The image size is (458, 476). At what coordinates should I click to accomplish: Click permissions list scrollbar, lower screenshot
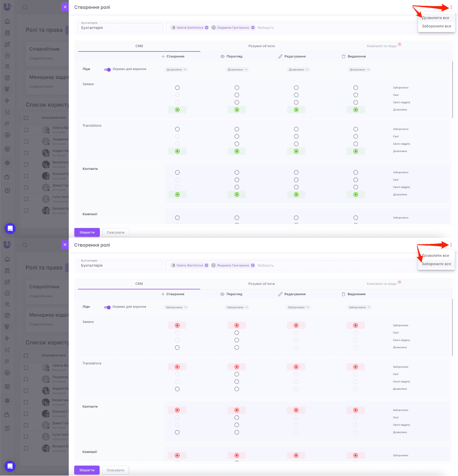pos(452,328)
